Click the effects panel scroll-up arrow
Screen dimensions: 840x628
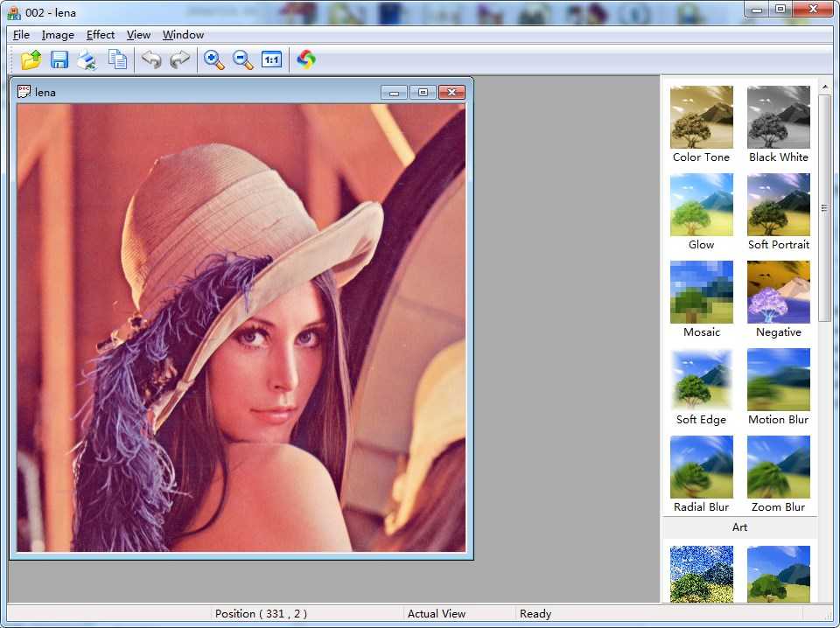point(824,87)
